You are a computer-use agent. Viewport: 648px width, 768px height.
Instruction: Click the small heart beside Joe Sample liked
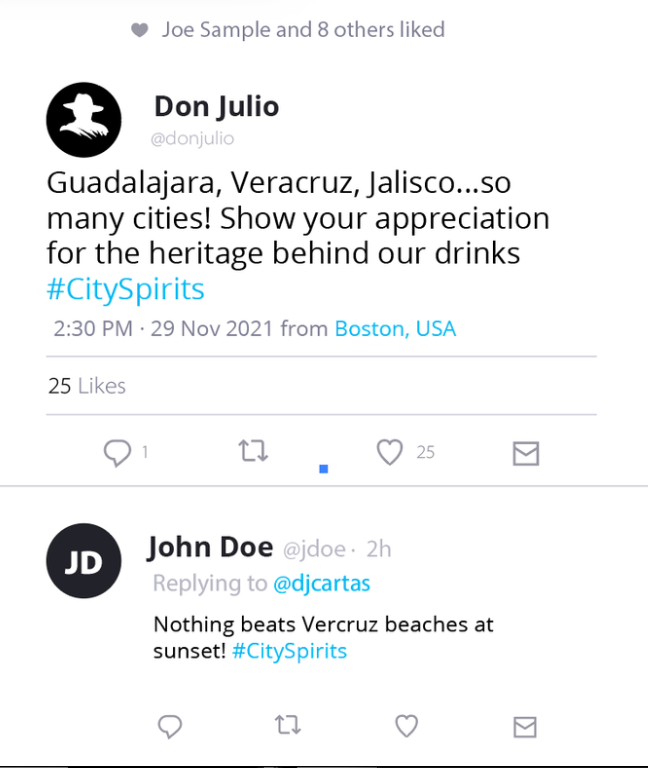click(x=140, y=31)
